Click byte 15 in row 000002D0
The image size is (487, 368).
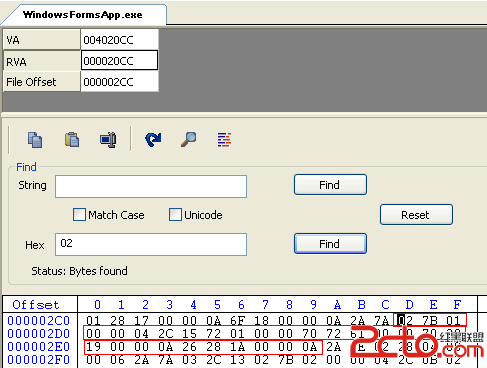[189, 334]
